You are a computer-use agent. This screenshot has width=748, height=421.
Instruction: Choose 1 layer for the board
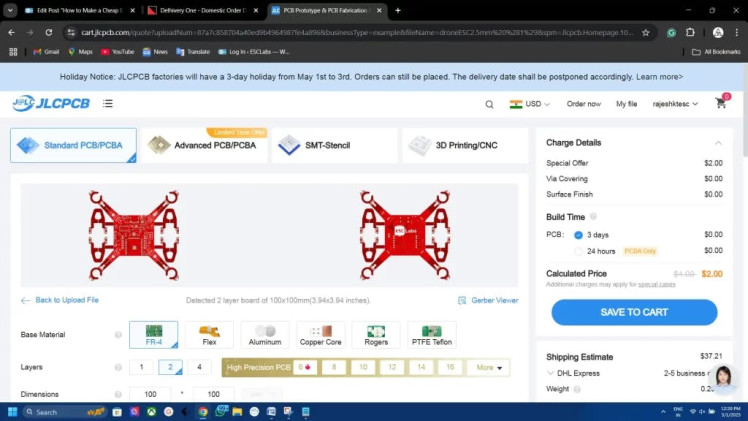click(141, 367)
